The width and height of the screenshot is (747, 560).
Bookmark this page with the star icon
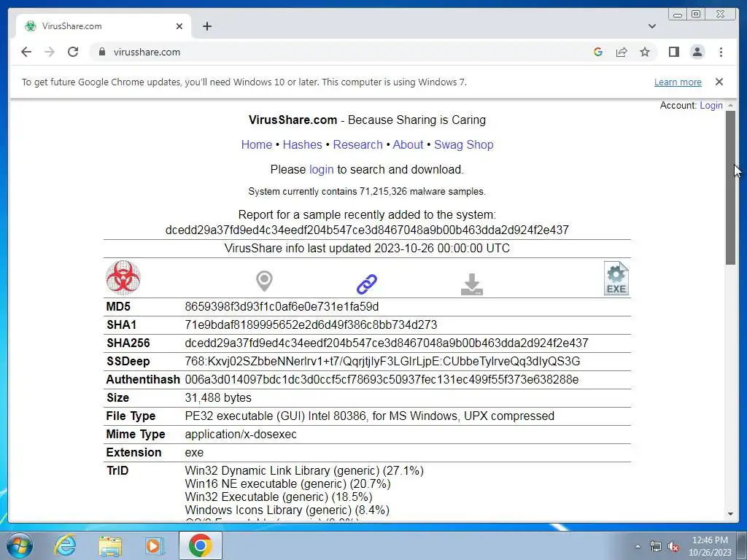(x=645, y=52)
